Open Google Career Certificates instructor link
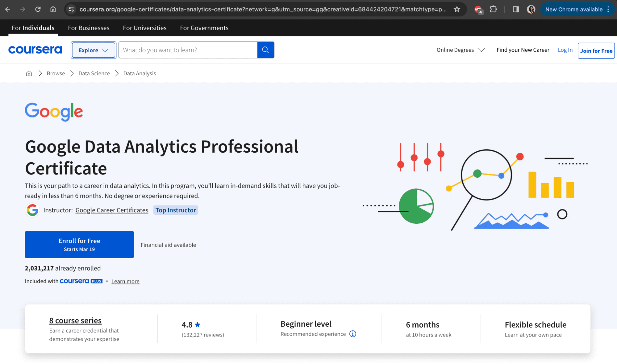617x364 pixels. tap(112, 210)
